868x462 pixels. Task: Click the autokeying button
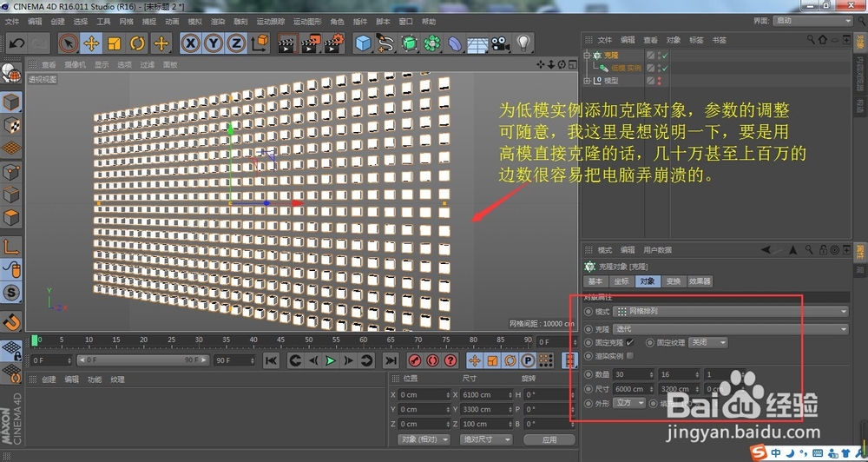click(x=432, y=360)
